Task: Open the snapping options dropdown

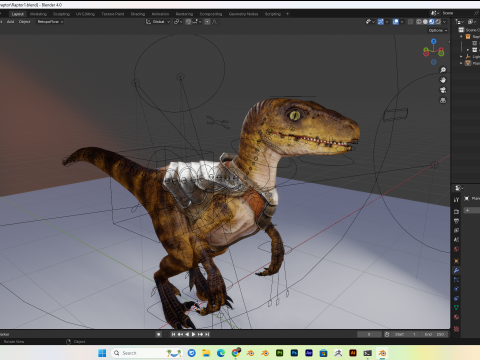Action: pyautogui.click(x=196, y=22)
